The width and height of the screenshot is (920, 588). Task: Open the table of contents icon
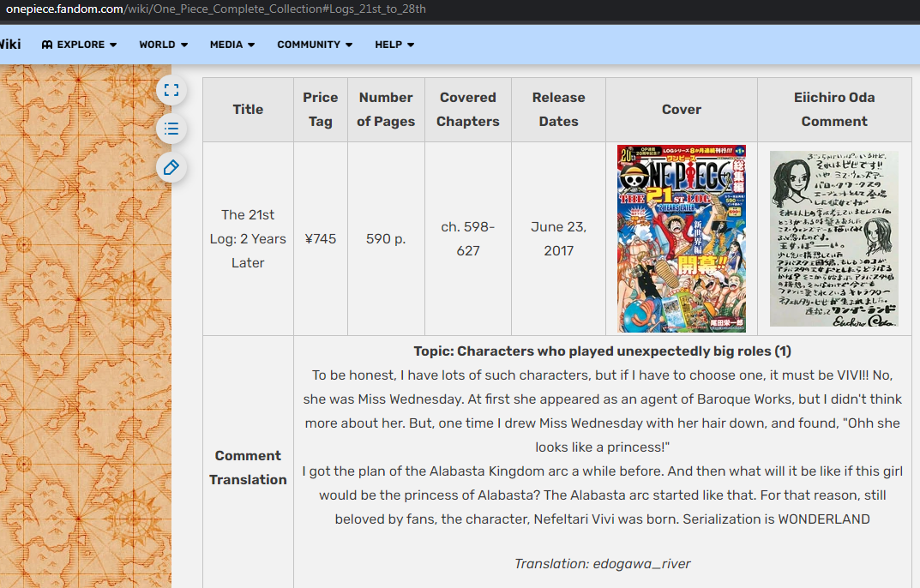[171, 129]
